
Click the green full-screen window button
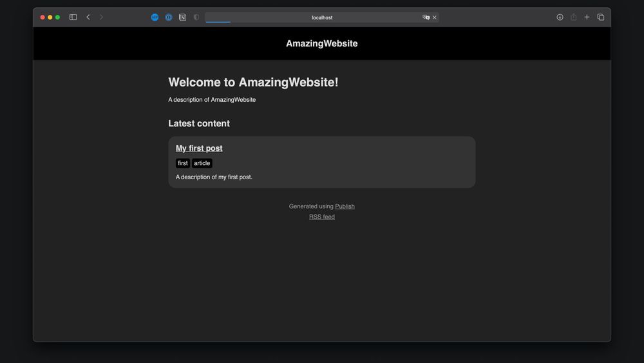57,17
